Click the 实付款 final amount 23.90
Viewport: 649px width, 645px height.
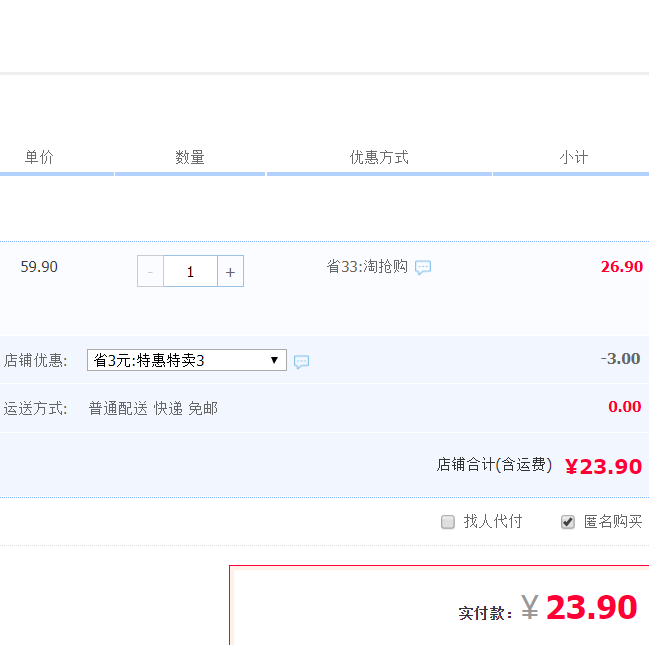click(x=591, y=608)
